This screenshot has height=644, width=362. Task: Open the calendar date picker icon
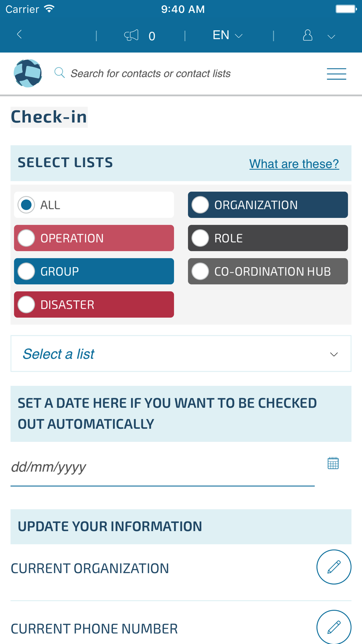(333, 463)
